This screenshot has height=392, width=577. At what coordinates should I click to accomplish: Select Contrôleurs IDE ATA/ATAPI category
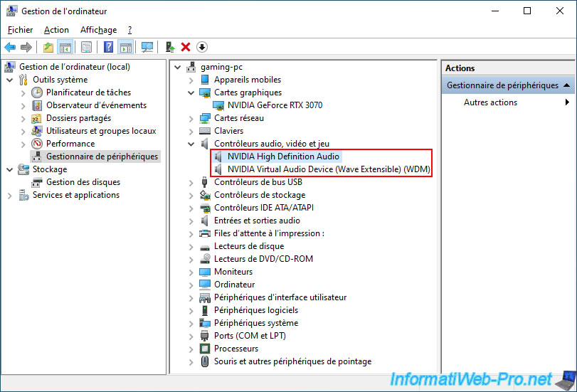[x=264, y=208]
